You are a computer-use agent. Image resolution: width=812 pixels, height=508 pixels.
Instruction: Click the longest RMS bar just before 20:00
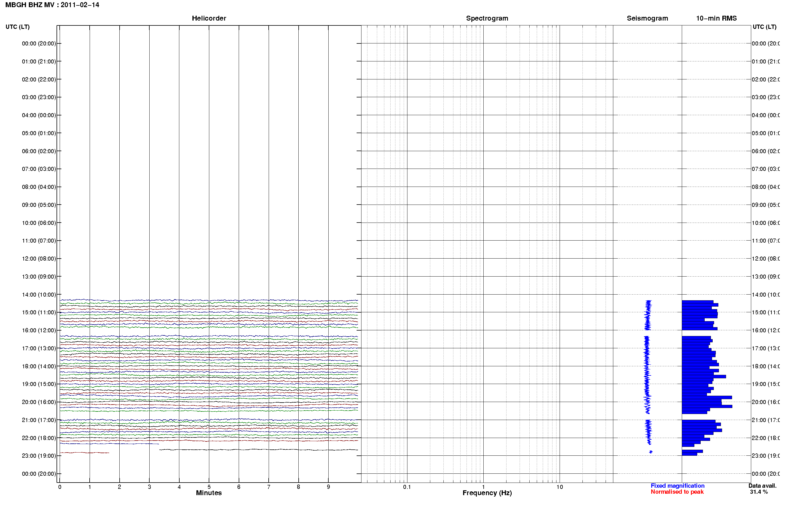[707, 397]
